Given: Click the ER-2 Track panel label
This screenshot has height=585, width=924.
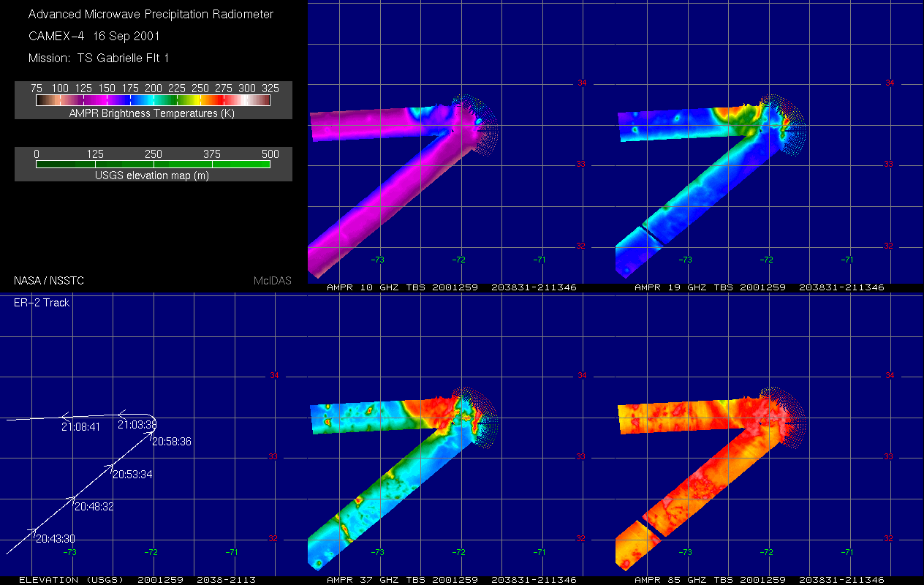Looking at the screenshot, I should pyautogui.click(x=42, y=302).
